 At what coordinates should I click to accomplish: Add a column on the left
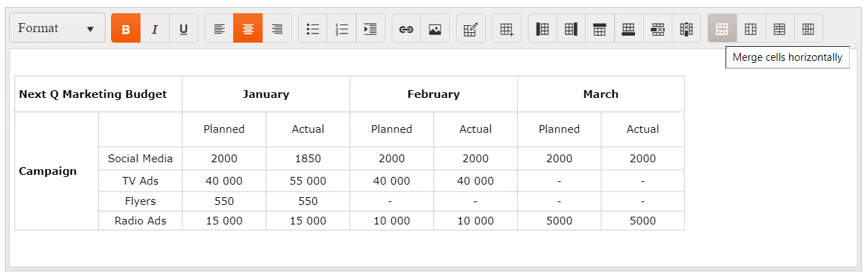543,29
